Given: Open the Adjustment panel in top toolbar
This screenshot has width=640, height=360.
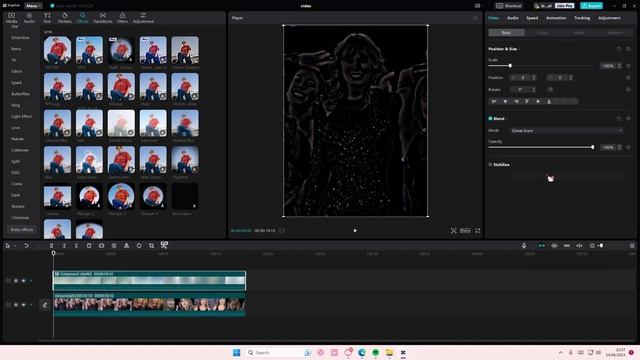Looking at the screenshot, I should pos(143,18).
